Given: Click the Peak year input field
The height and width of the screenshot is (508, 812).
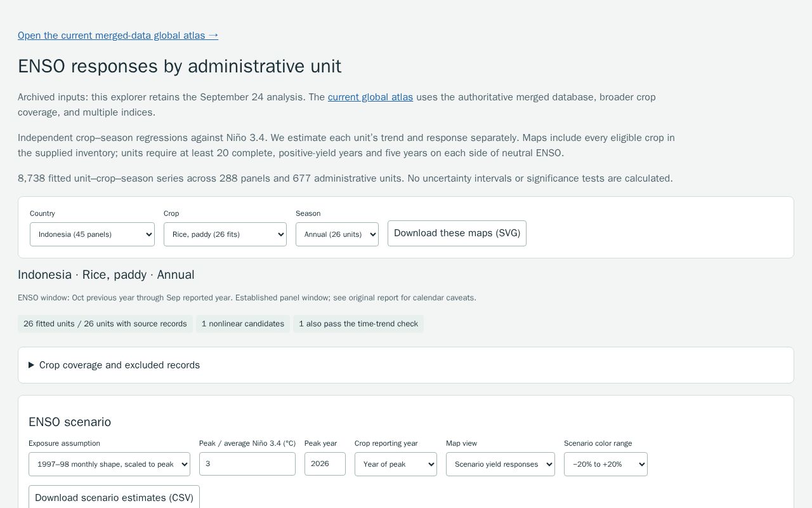Looking at the screenshot, I should pos(325,464).
